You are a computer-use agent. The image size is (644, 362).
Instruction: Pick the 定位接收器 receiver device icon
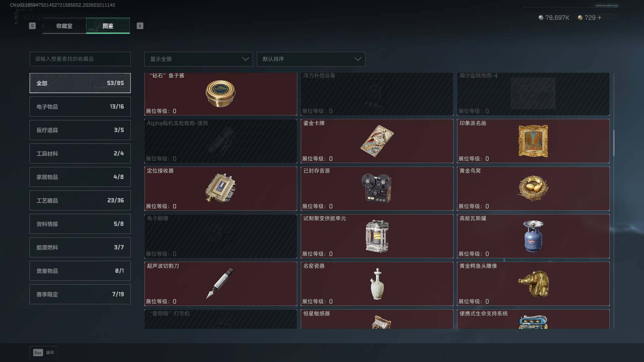click(x=220, y=188)
